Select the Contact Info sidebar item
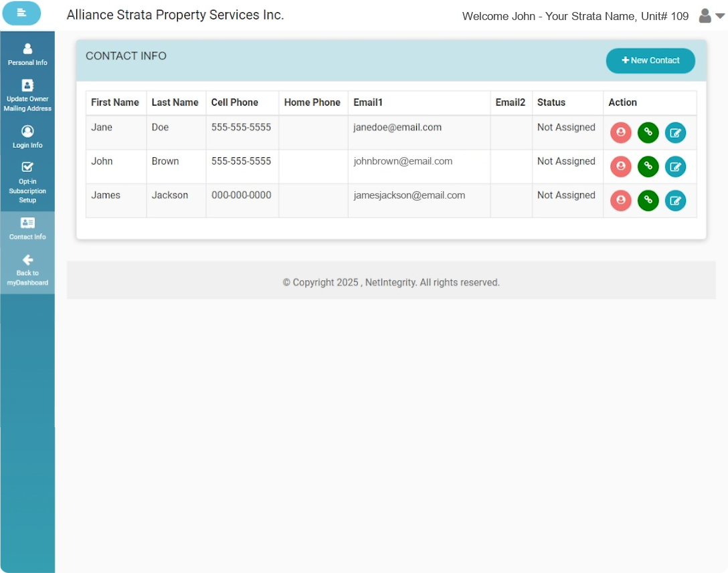The image size is (728, 573). [27, 229]
